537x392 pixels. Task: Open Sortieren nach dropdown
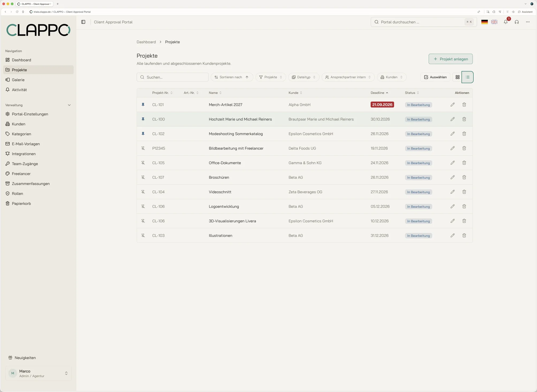(x=232, y=77)
